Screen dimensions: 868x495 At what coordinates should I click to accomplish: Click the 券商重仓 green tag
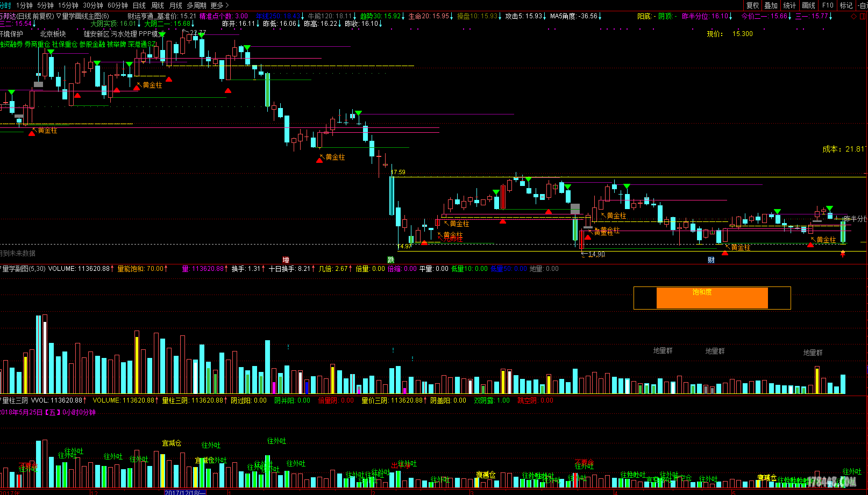click(37, 44)
